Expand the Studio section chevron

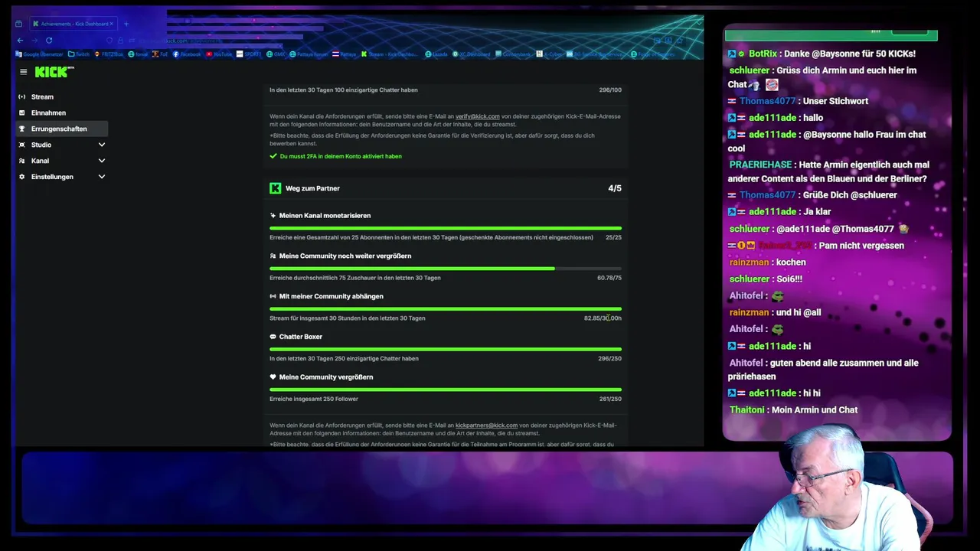[x=102, y=145]
